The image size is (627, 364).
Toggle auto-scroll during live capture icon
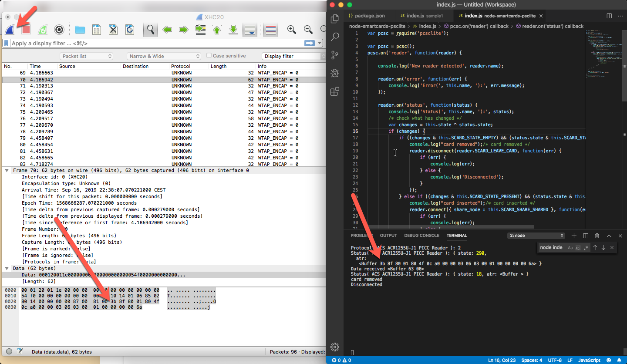tap(250, 30)
